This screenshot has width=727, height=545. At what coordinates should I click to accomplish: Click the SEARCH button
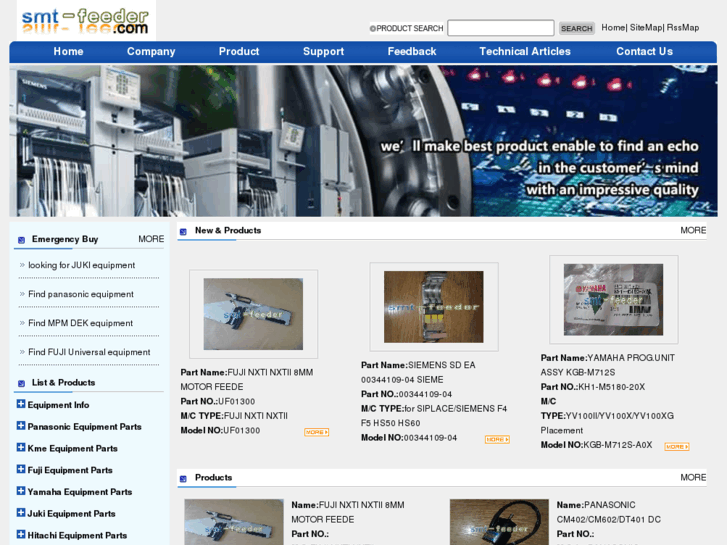click(576, 28)
